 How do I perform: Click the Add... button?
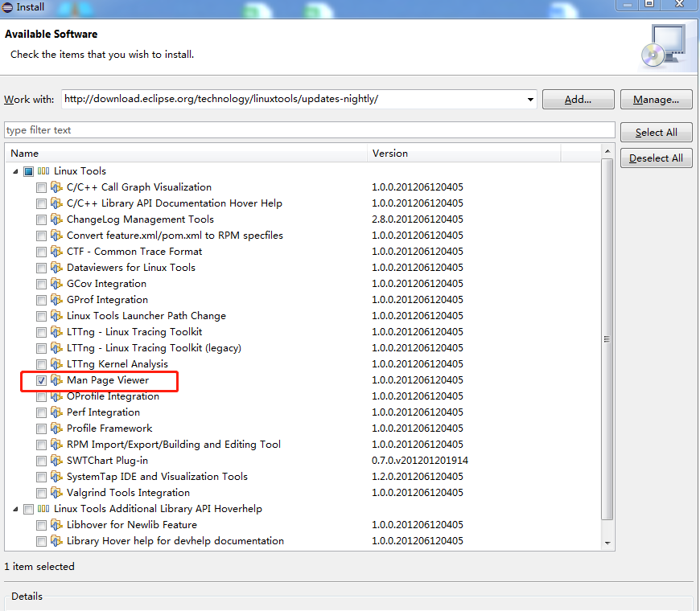pyautogui.click(x=579, y=100)
